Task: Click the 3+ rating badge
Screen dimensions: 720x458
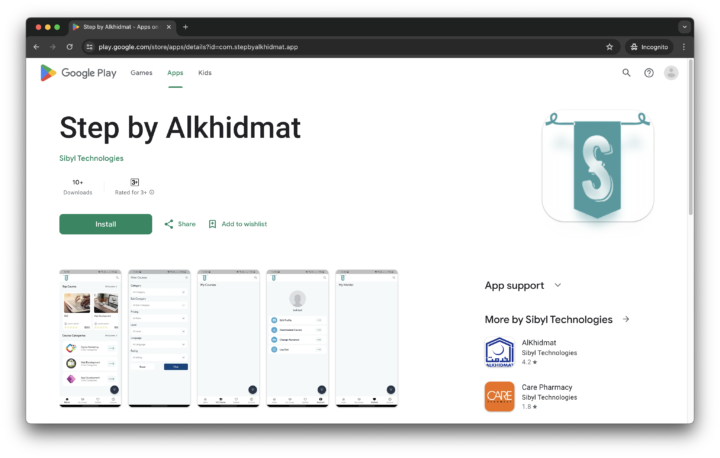Action: pyautogui.click(x=135, y=182)
